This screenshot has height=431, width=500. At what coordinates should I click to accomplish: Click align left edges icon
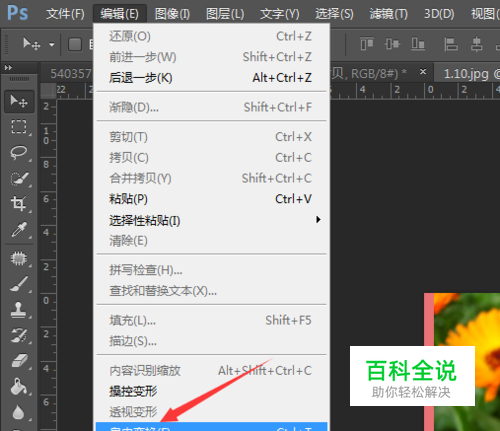pyautogui.click(x=451, y=44)
